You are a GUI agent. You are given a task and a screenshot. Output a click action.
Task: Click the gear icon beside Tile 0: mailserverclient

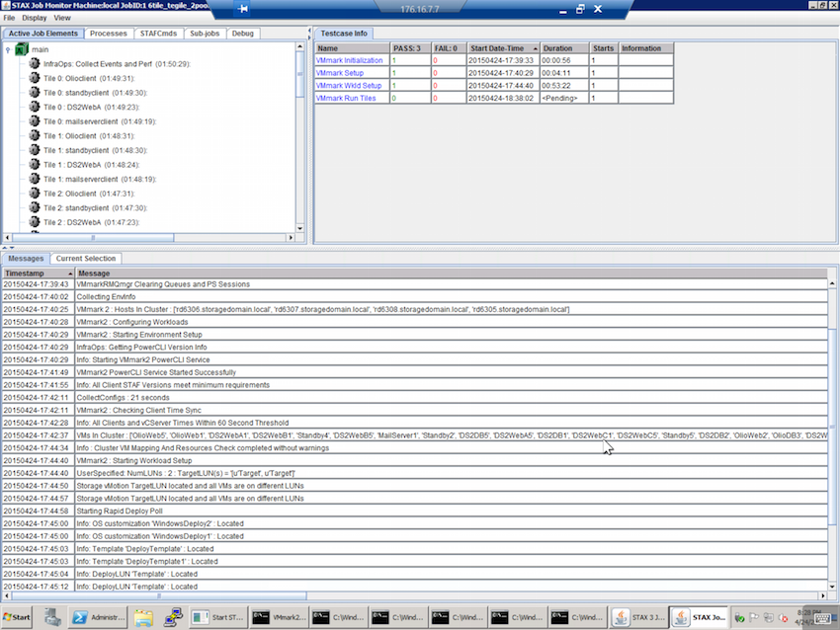[x=35, y=121]
